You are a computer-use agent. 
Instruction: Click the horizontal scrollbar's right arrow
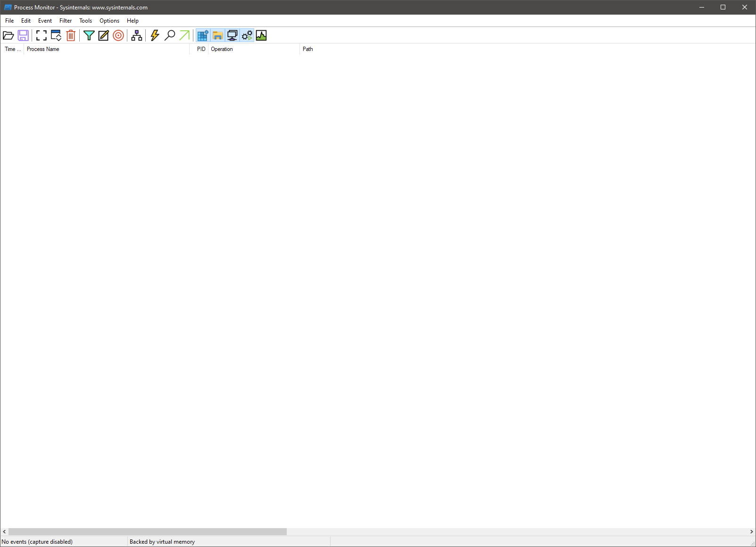click(x=751, y=532)
